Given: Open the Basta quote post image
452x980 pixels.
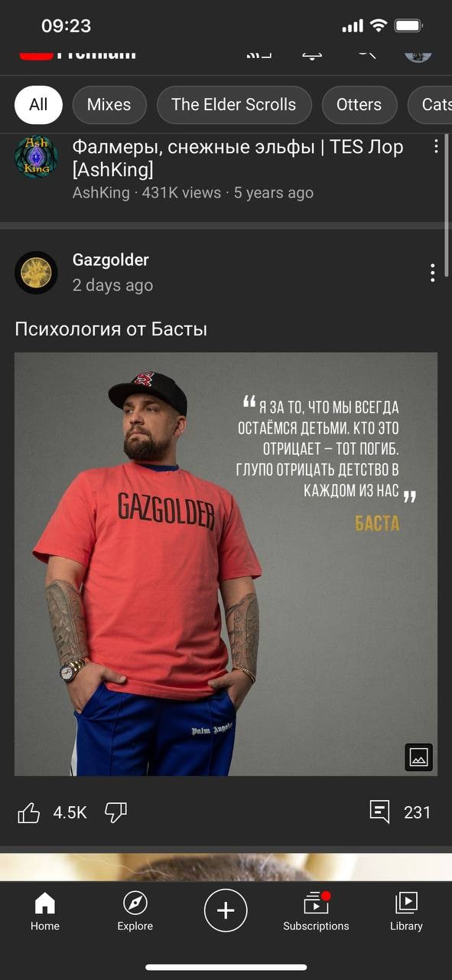Looking at the screenshot, I should point(226,564).
